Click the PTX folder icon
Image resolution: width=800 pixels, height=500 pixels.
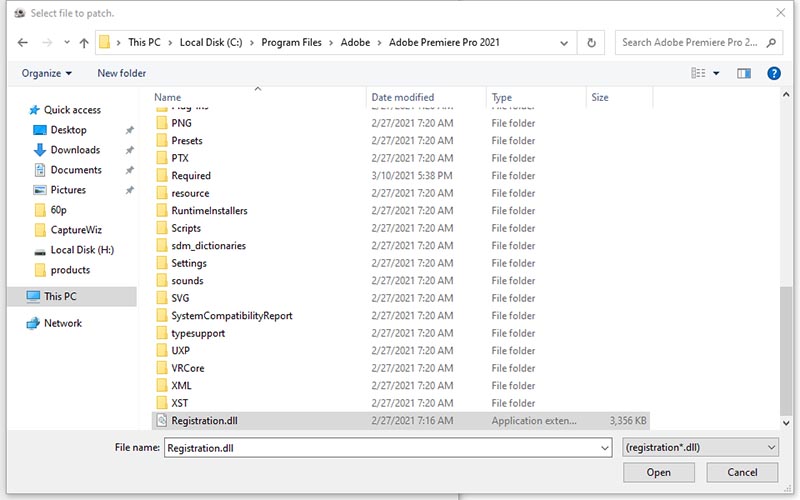coord(162,158)
